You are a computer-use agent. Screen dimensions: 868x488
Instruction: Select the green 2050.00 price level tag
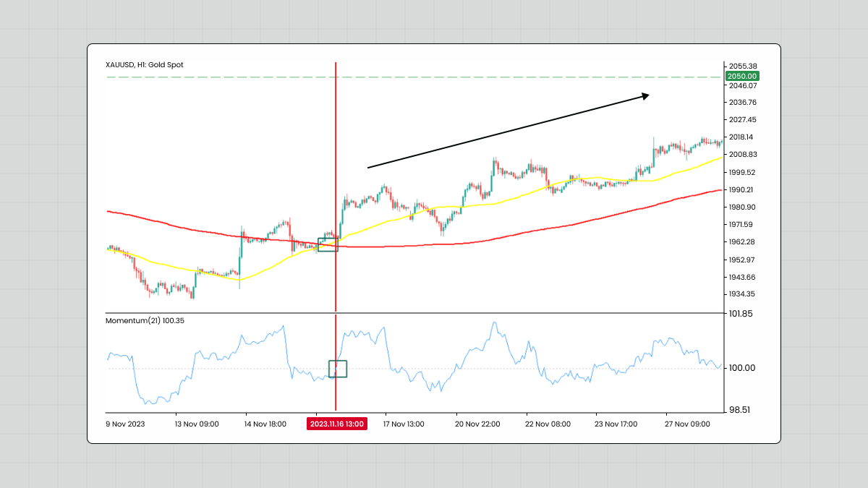pyautogui.click(x=742, y=76)
